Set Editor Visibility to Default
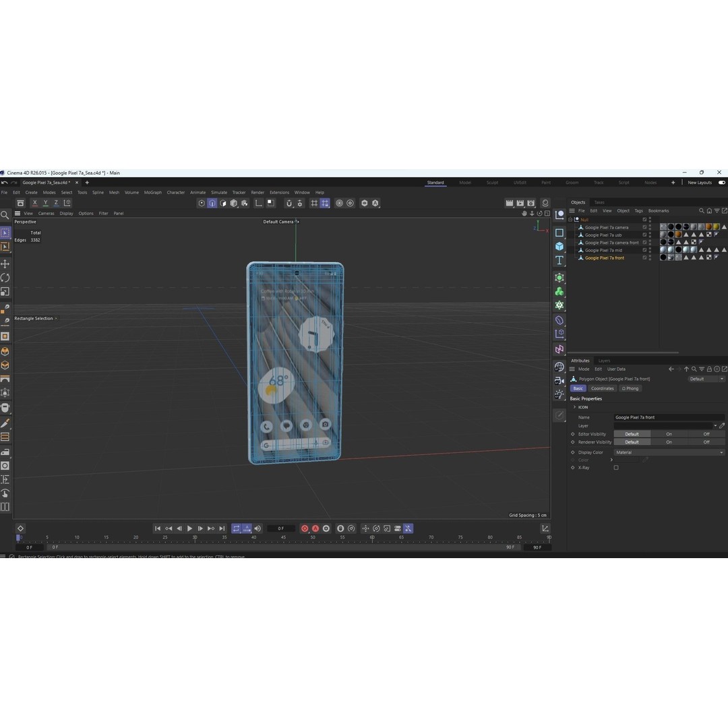Screen dimensions: 728x728 pyautogui.click(x=632, y=434)
